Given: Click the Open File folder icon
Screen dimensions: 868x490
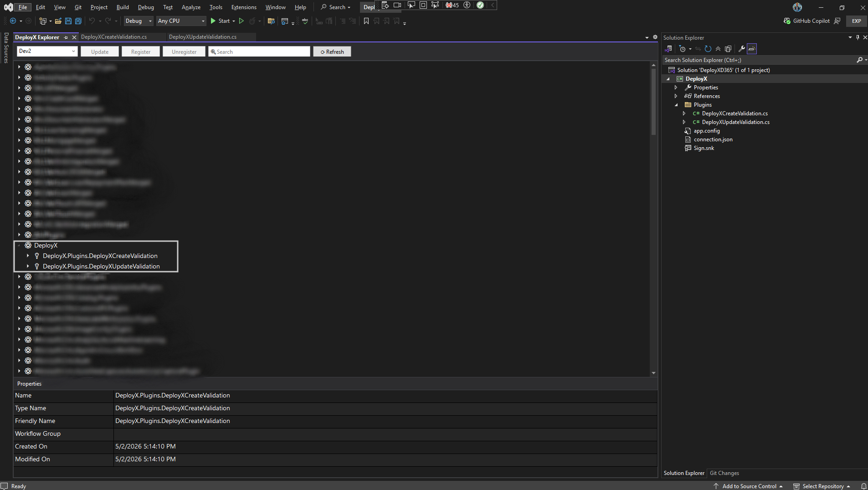Looking at the screenshot, I should (58, 21).
